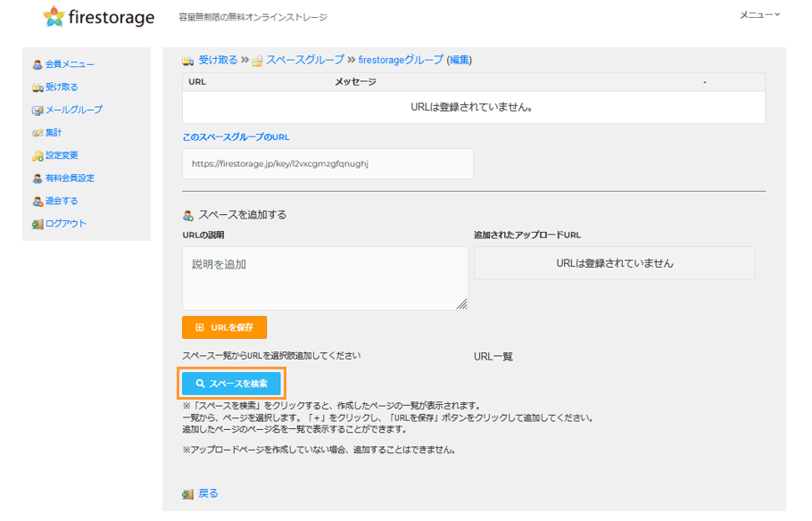The height and width of the screenshot is (521, 812).
Task: Go to スペースグループ in the breadcrumb
Action: (305, 60)
